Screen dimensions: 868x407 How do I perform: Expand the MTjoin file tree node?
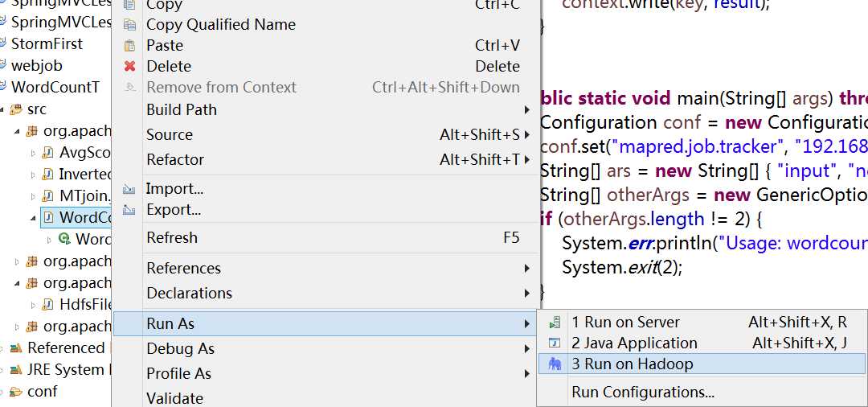(33, 196)
